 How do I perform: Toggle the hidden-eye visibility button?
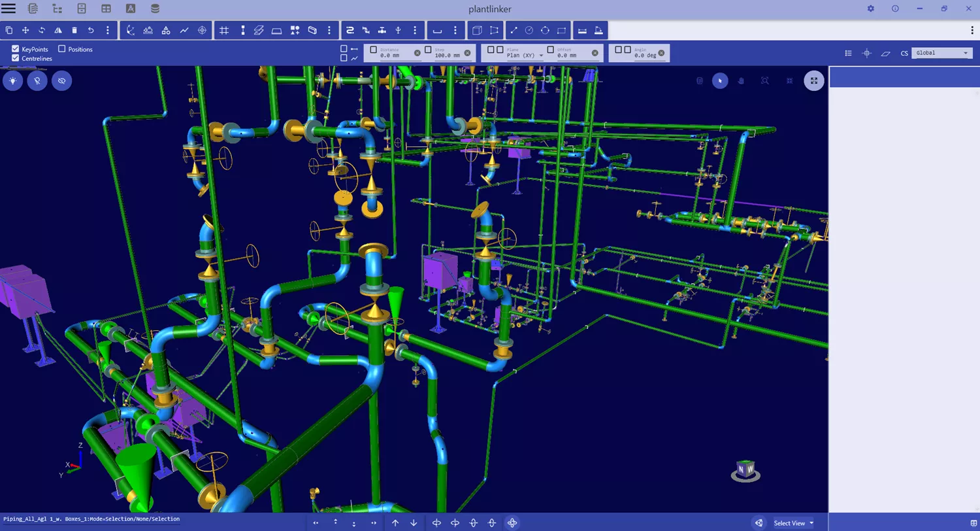point(62,80)
